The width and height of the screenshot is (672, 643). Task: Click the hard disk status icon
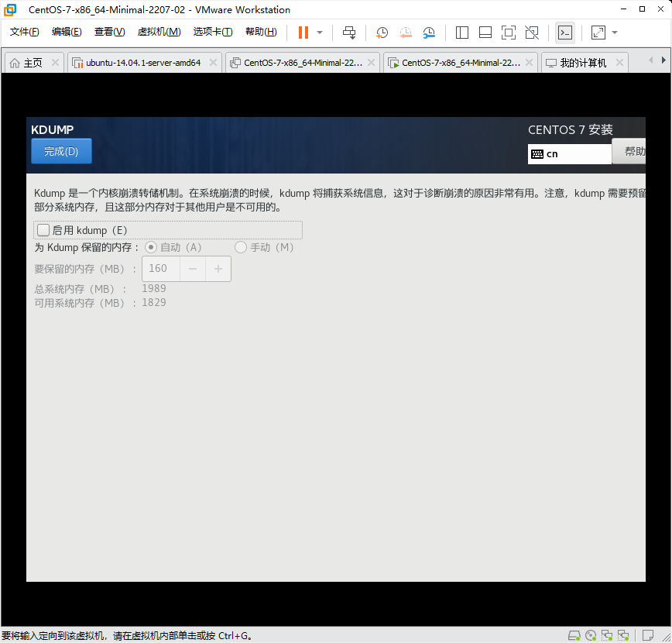574,635
